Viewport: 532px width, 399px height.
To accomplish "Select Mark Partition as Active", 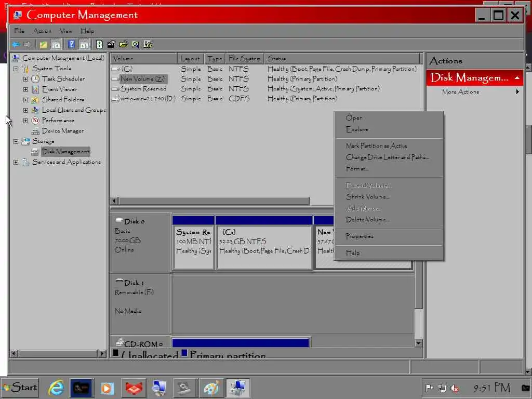I will pos(389,146).
